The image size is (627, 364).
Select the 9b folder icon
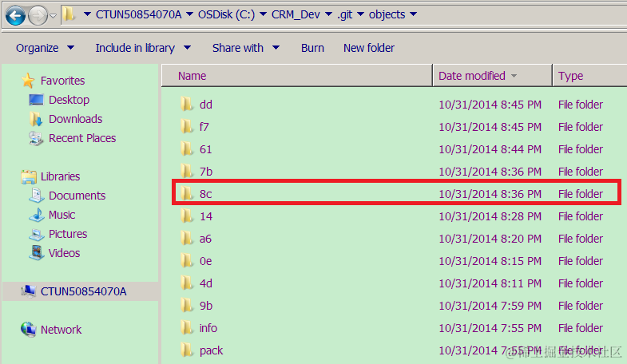pos(186,306)
